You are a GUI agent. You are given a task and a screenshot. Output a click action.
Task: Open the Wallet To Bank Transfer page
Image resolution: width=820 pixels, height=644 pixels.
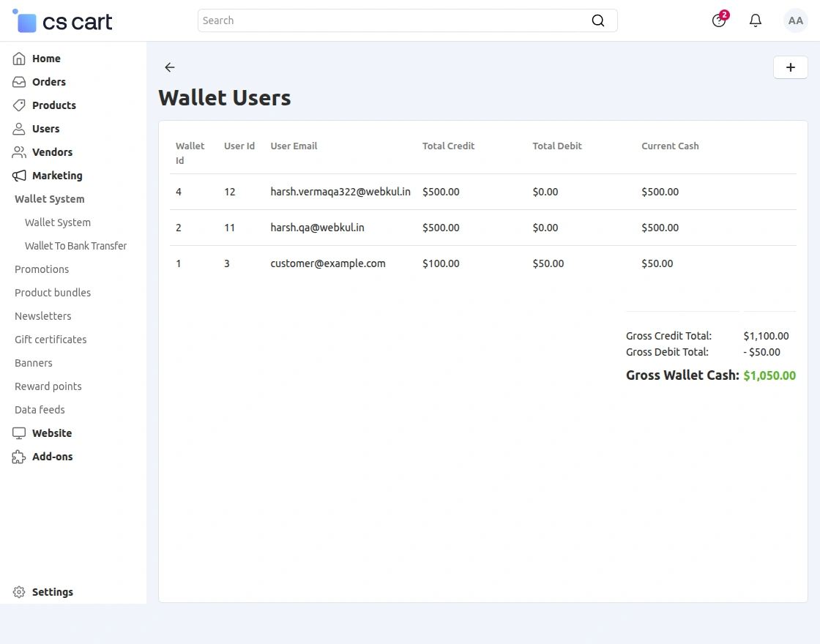click(75, 246)
